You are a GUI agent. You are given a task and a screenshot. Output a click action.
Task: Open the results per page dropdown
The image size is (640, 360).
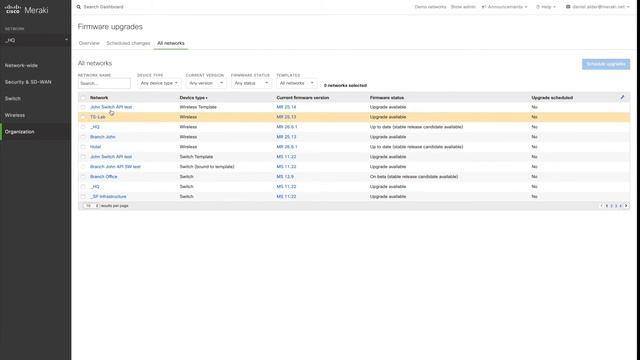[x=91, y=206]
